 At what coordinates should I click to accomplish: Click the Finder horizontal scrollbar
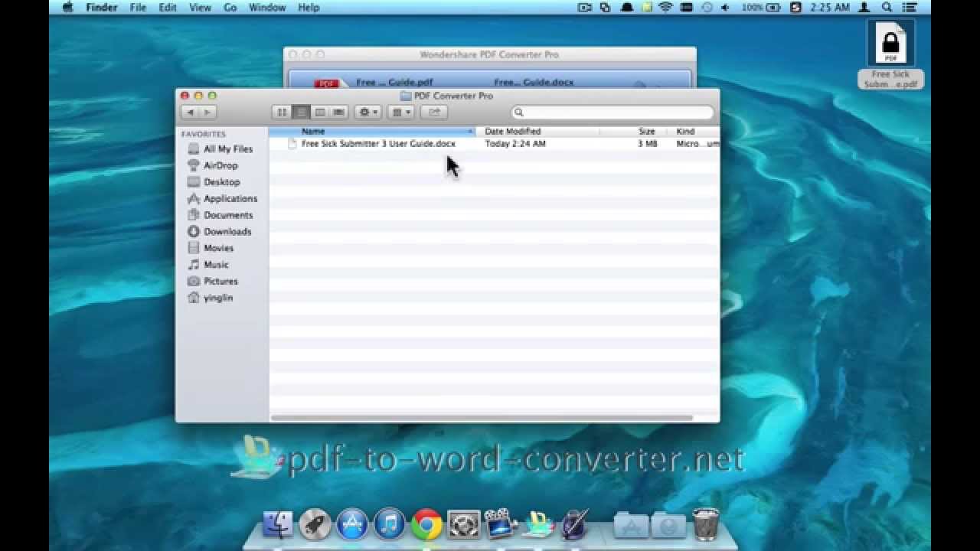pyautogui.click(x=482, y=418)
